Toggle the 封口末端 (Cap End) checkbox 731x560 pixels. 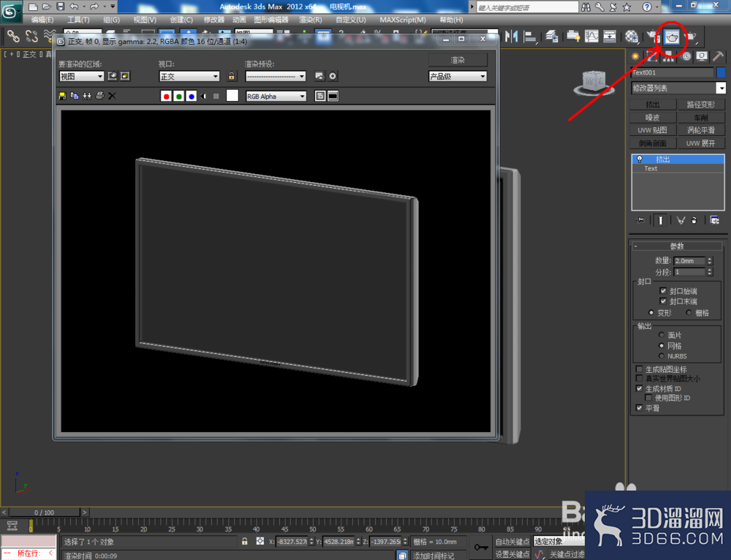click(663, 301)
